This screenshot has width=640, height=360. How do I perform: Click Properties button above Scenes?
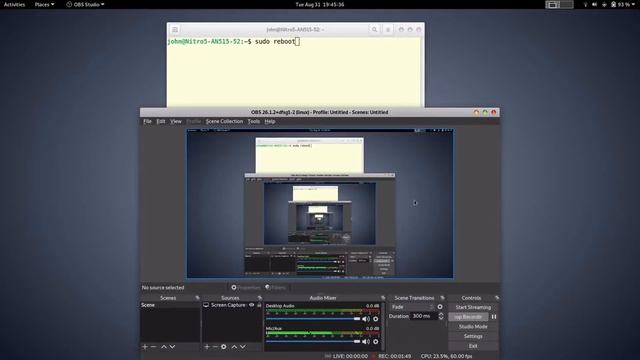[246, 287]
